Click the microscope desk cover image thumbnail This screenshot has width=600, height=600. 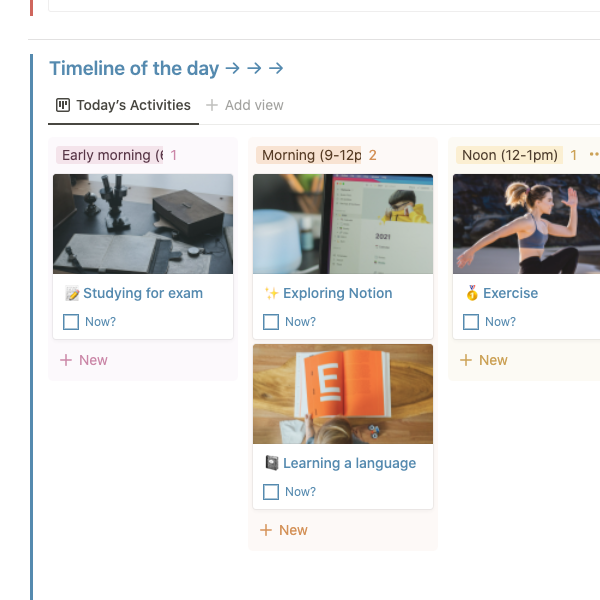(143, 224)
